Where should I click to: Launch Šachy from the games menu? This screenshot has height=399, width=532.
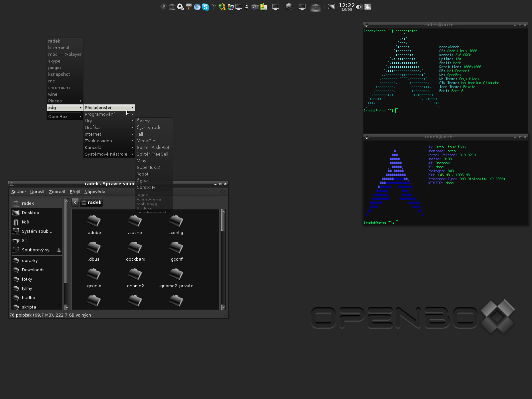[x=154, y=121]
